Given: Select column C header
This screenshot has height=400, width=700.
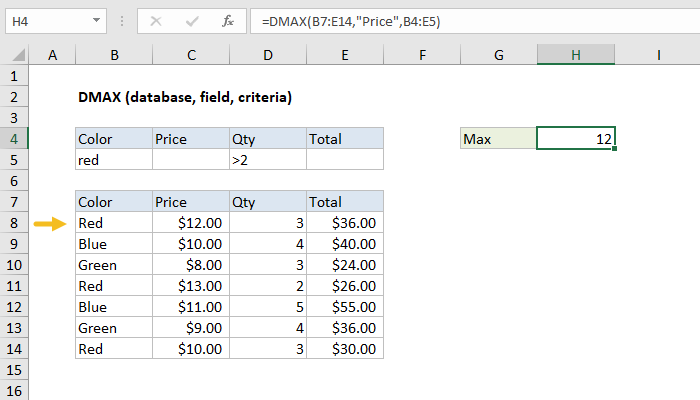Looking at the screenshot, I should click(191, 55).
